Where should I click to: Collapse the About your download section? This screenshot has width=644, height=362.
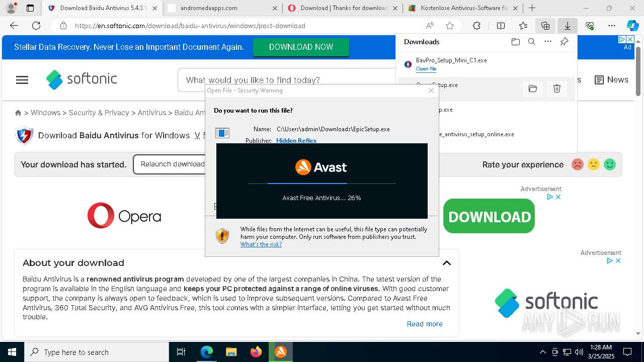pyautogui.click(x=447, y=263)
